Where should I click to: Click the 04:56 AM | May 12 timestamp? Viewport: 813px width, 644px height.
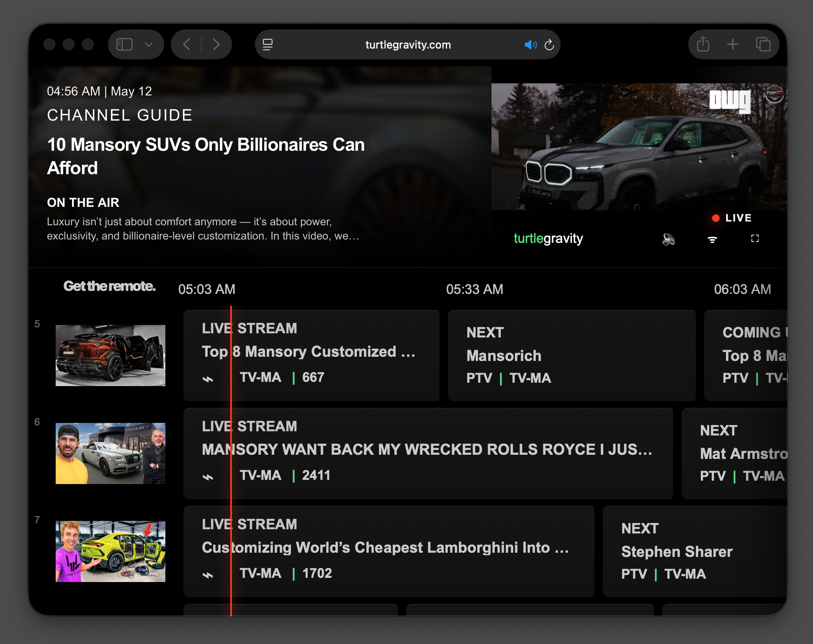coord(99,91)
